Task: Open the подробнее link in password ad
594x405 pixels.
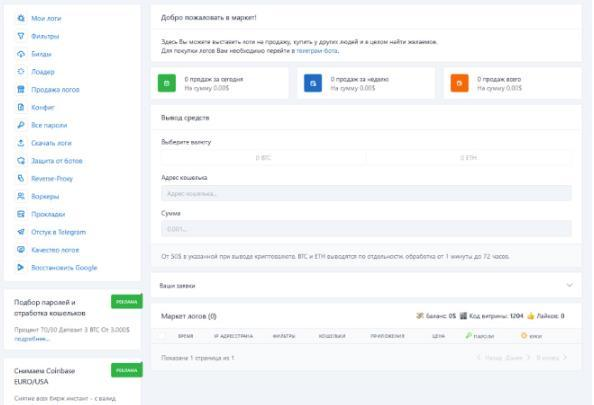Action: [32, 339]
